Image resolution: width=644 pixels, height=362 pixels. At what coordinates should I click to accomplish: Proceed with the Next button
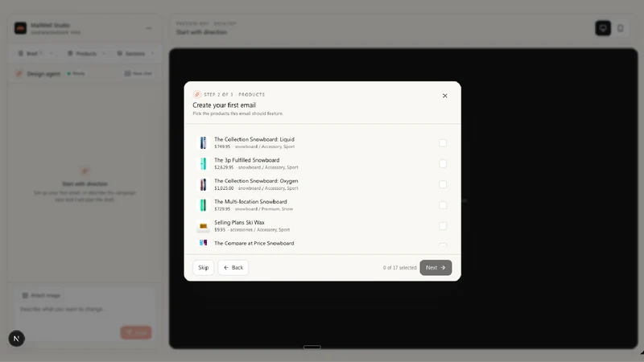[436, 268]
